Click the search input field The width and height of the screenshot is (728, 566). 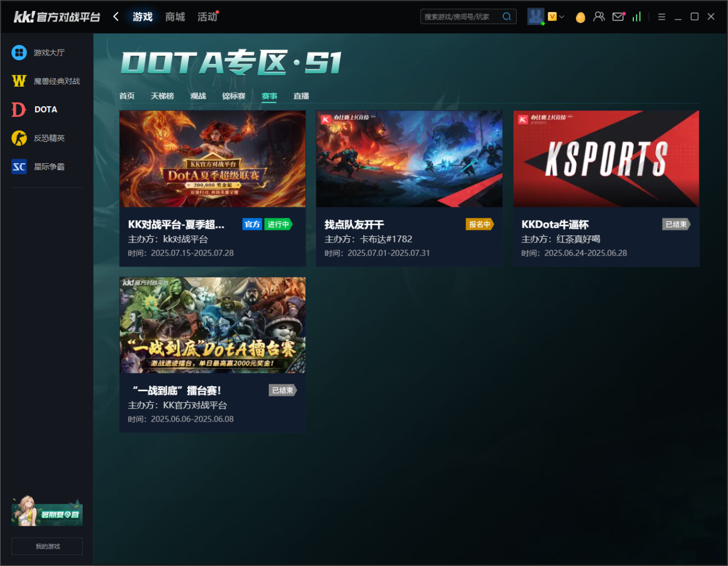[462, 16]
